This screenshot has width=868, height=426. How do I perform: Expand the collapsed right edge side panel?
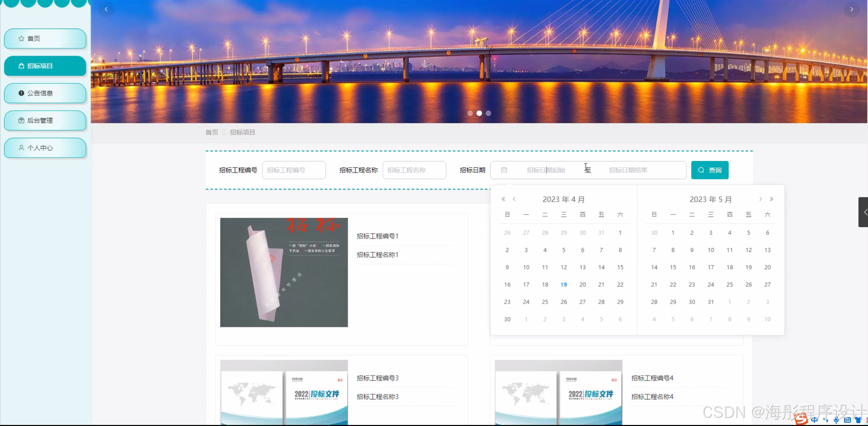864,212
